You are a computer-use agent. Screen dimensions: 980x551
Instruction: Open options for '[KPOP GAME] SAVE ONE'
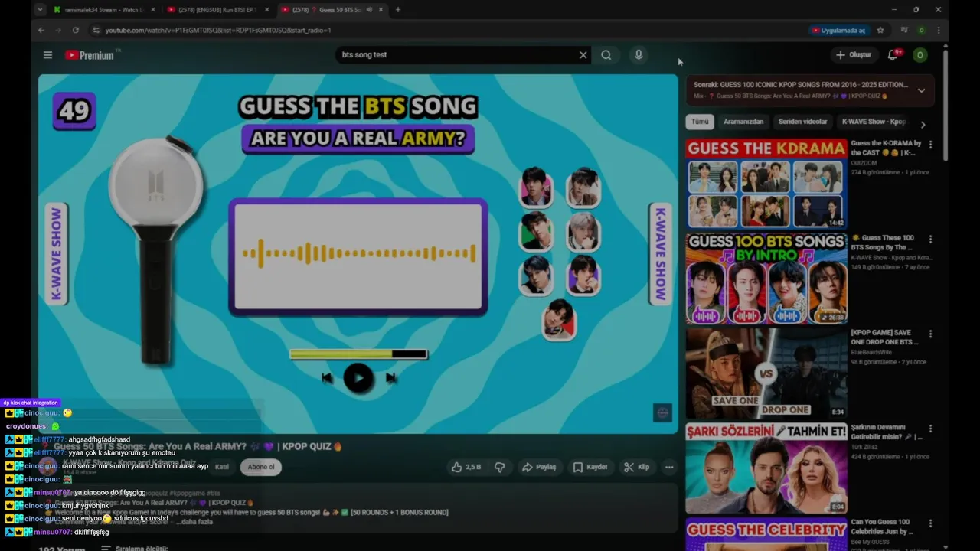(930, 334)
